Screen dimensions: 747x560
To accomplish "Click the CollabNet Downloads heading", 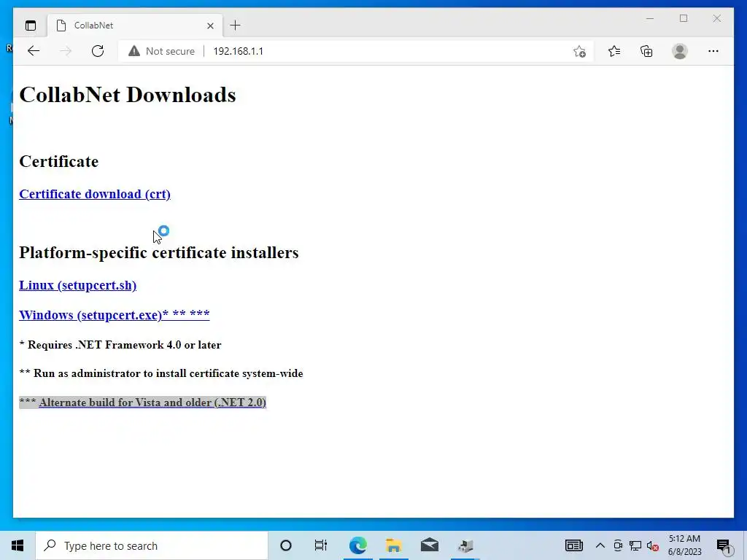I will coord(127,95).
